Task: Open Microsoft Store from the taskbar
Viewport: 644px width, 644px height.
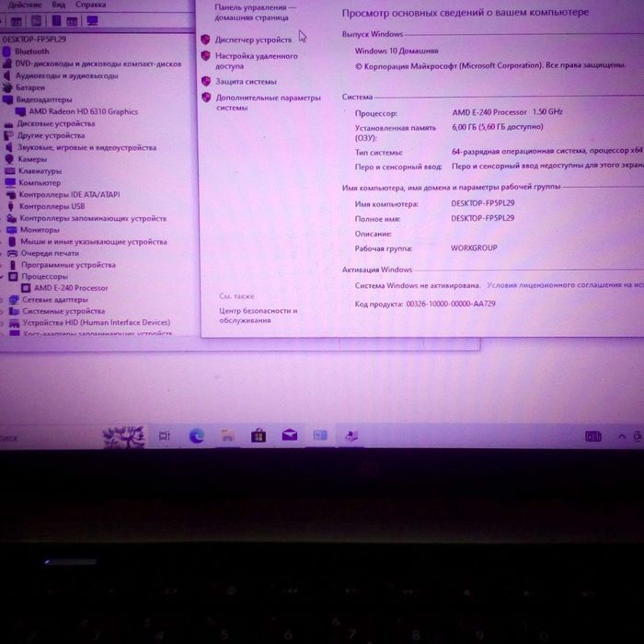Action: point(259,435)
